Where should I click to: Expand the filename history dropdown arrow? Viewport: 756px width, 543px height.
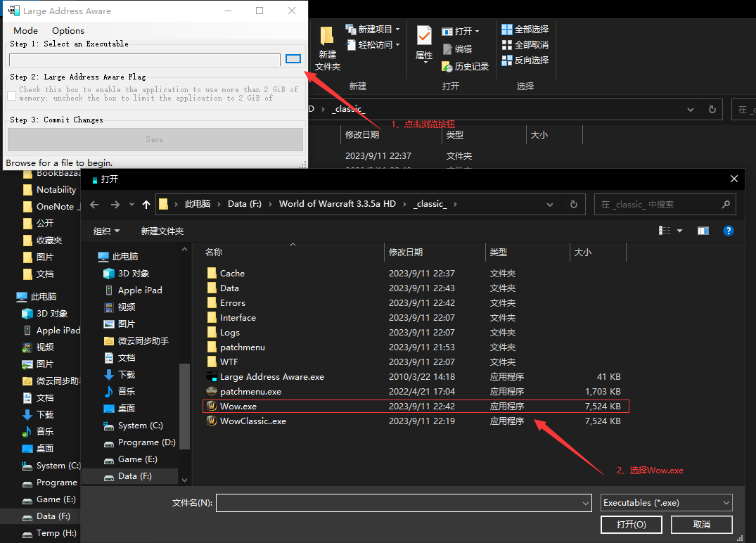coord(586,504)
